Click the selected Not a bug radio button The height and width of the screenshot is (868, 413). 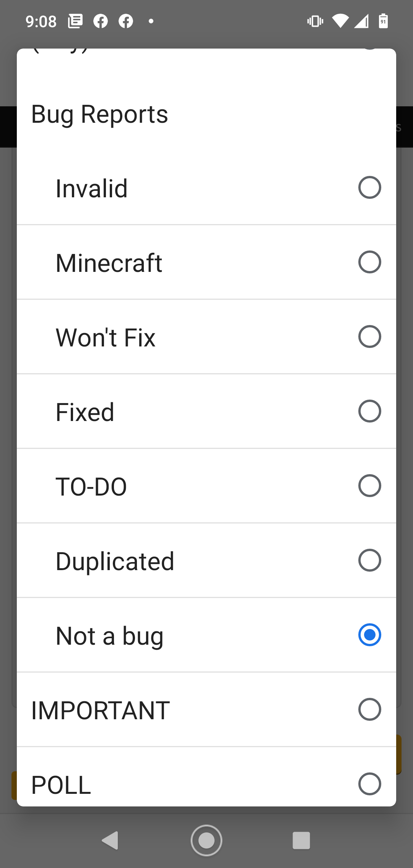pos(369,635)
